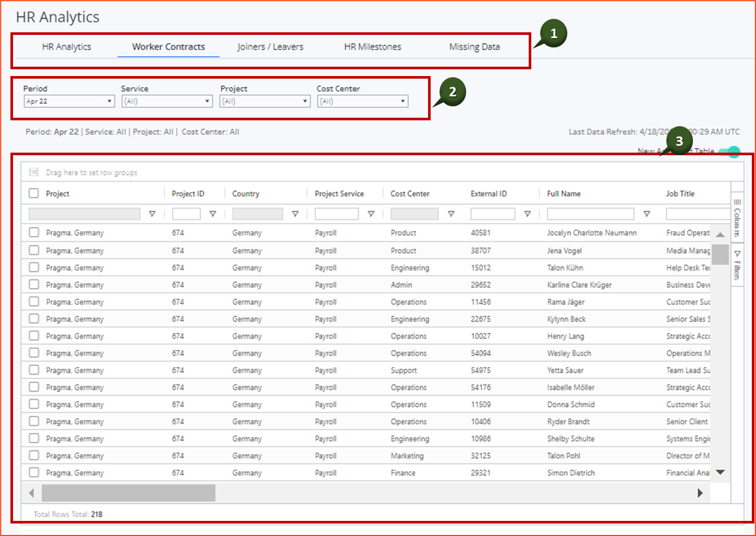The image size is (756, 536).
Task: Check the row for Talon Kühn
Action: tap(34, 268)
